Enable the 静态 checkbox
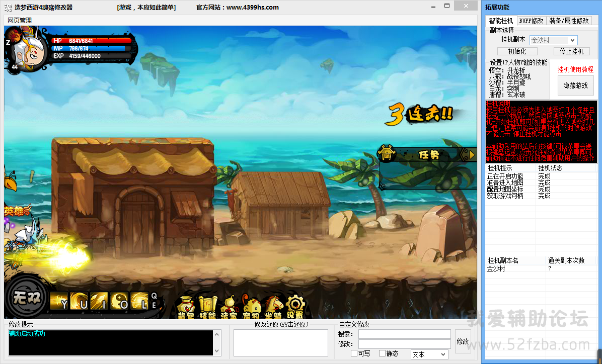This screenshot has width=602, height=364. pos(382,353)
